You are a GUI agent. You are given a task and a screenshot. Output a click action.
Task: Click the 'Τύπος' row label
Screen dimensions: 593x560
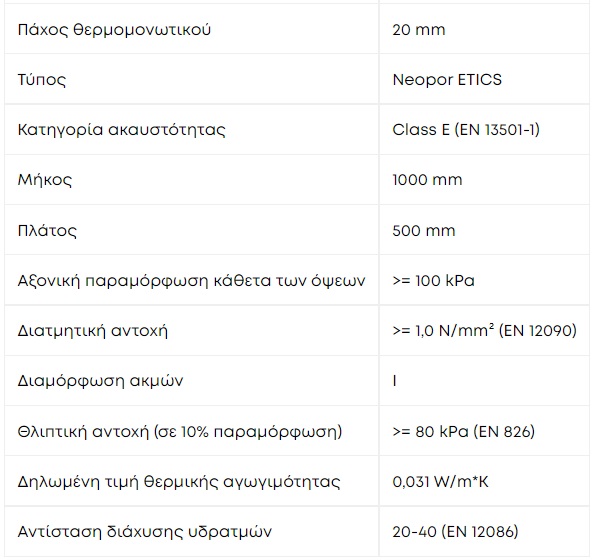click(x=42, y=80)
